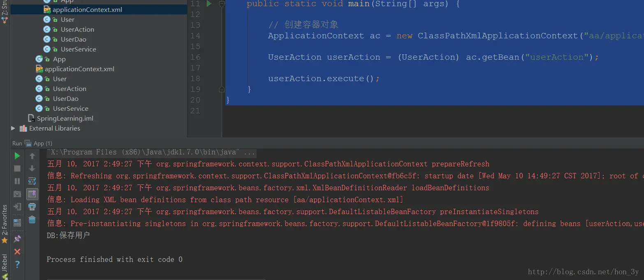Image resolution: width=644 pixels, height=280 pixels.
Task: Click line number 16 in gutter
Action: point(195,57)
